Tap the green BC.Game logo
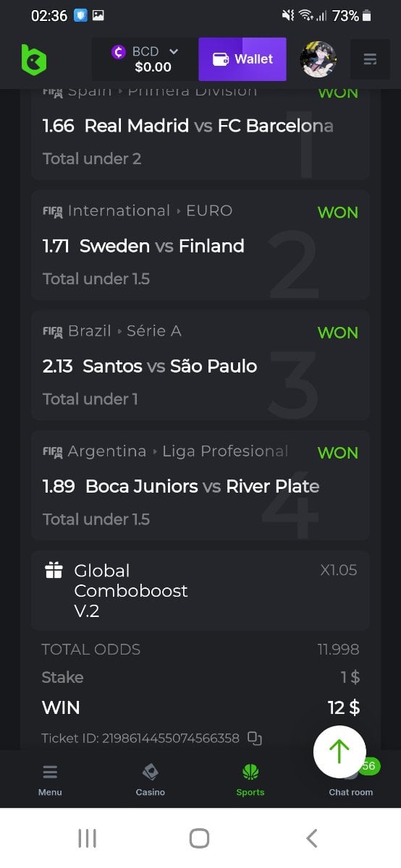Viewport: 401px width, 868px height. [x=33, y=59]
